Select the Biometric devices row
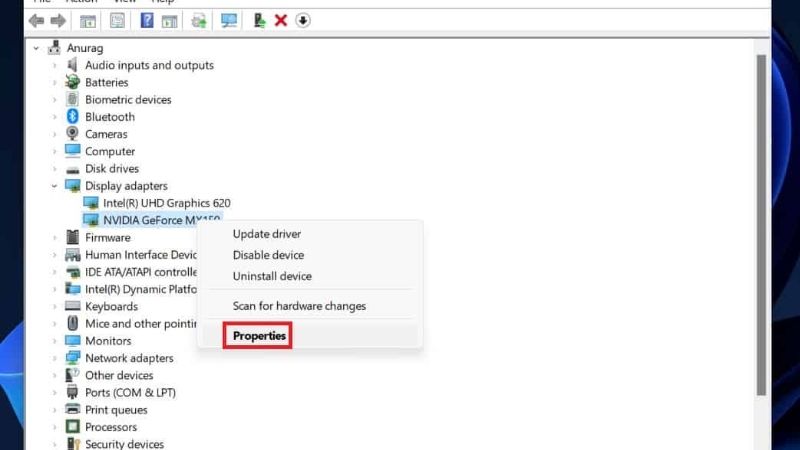Viewport: 800px width, 450px height. click(128, 99)
